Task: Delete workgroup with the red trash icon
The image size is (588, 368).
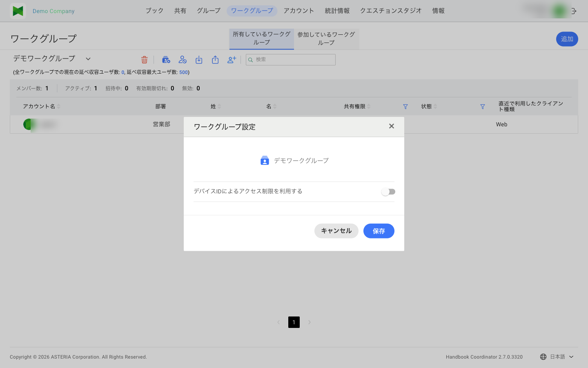Action: [144, 60]
